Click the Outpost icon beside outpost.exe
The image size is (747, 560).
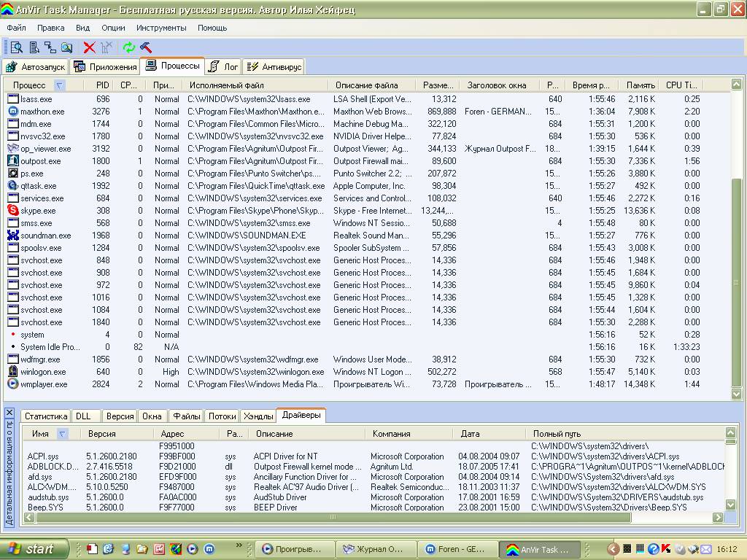[x=13, y=160]
